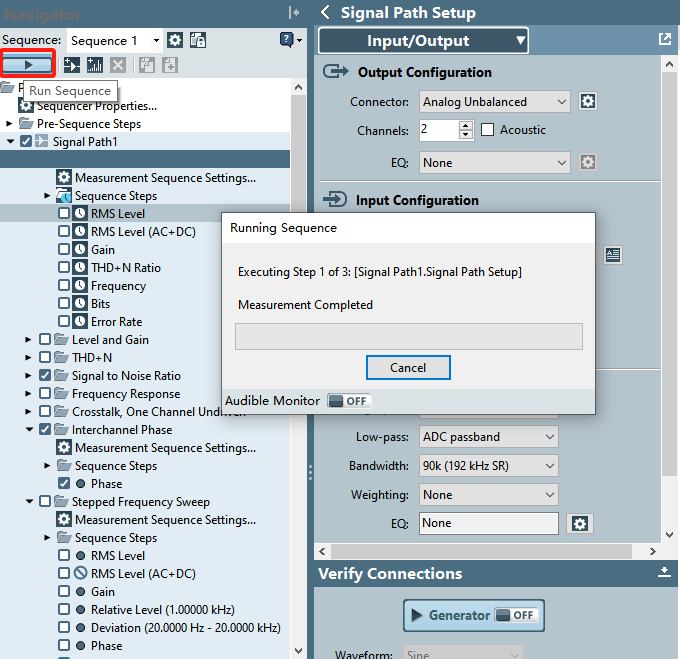
Task: Click the Run Sequence play button
Action: coord(28,65)
